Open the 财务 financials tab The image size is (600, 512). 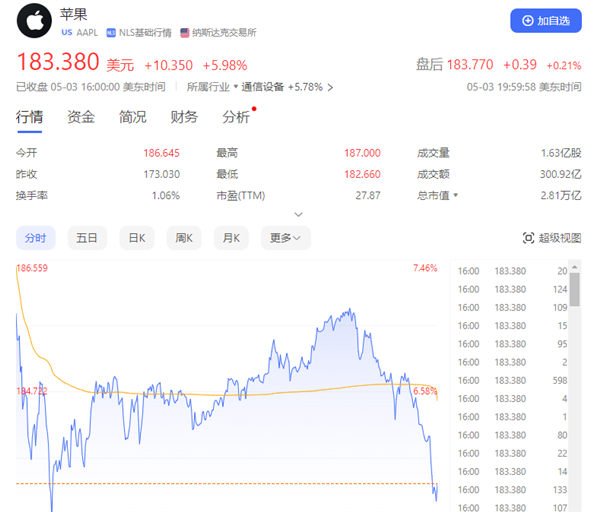click(x=184, y=117)
